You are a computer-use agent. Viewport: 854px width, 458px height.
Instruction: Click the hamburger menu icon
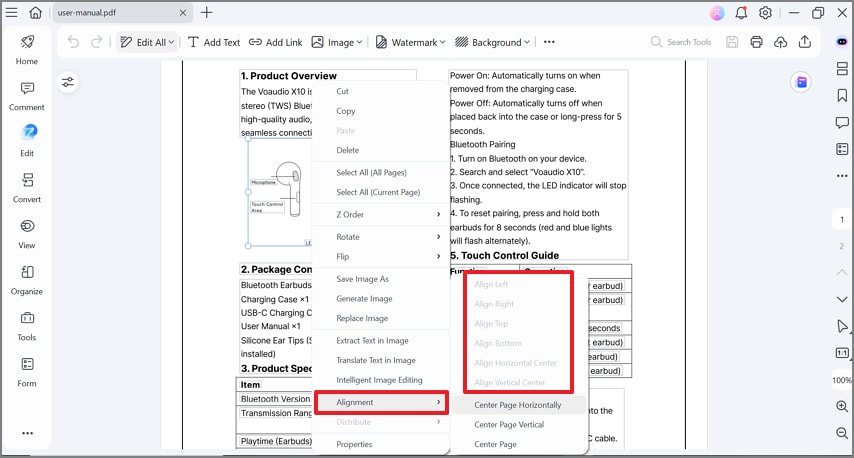pos(11,13)
